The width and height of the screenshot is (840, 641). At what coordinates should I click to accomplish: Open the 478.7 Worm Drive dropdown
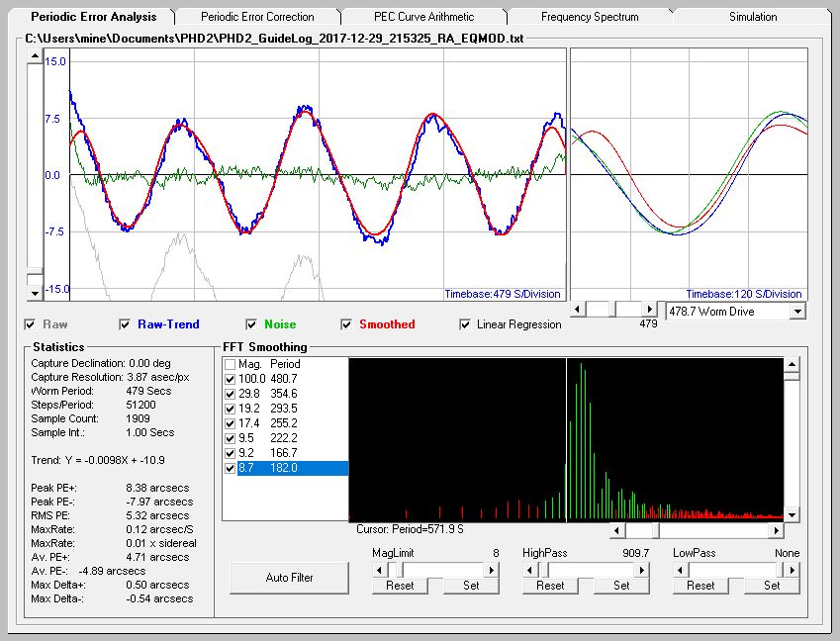tap(797, 311)
